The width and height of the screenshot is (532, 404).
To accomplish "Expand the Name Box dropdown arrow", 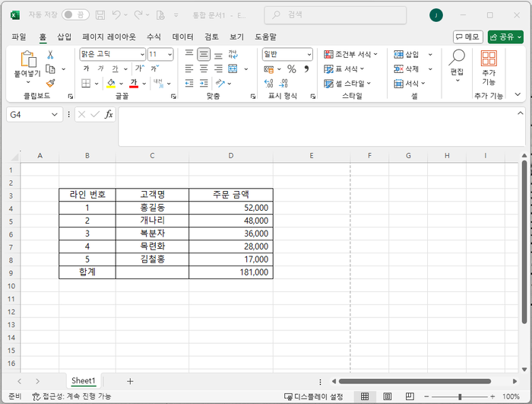I will [x=54, y=115].
